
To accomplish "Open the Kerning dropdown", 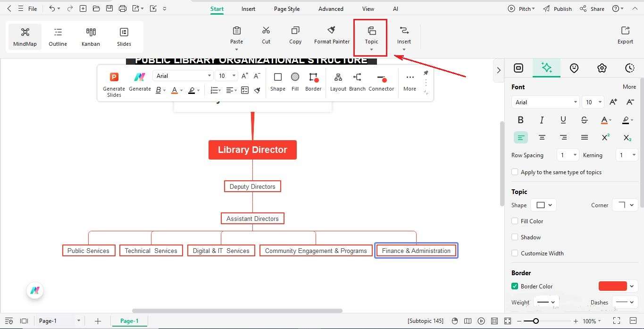I will point(627,155).
